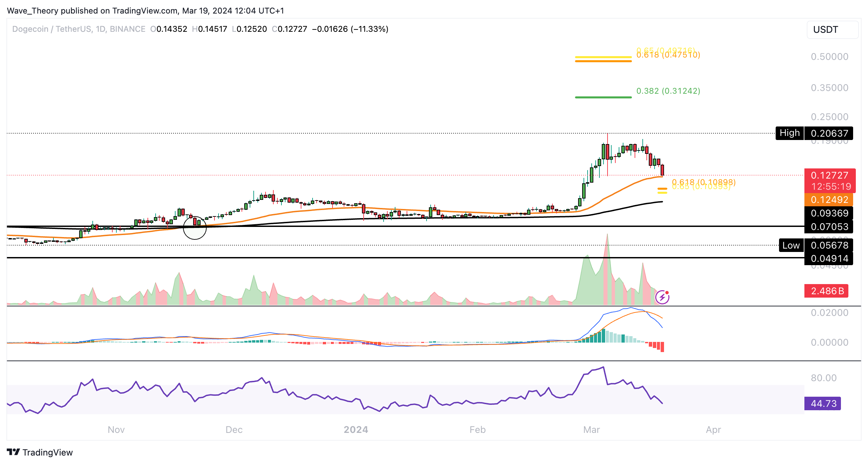Click the 2024 label on time axis
Screen dimensions: 868x464
click(356, 430)
